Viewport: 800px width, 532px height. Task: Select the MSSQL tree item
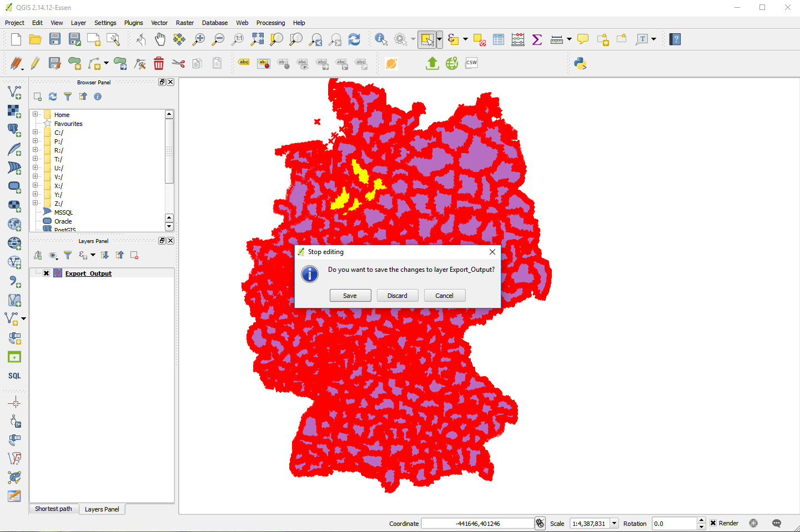tap(63, 212)
